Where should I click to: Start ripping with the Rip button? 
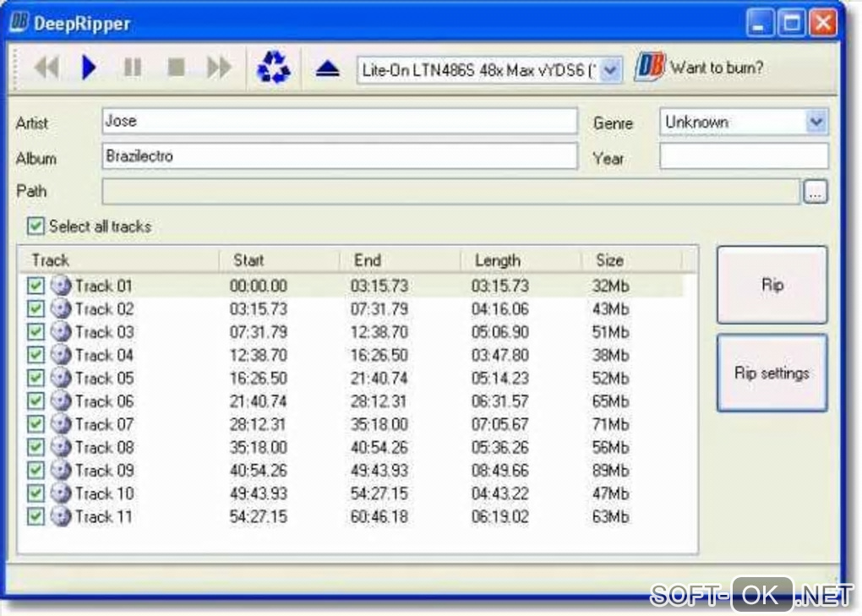pyautogui.click(x=772, y=285)
